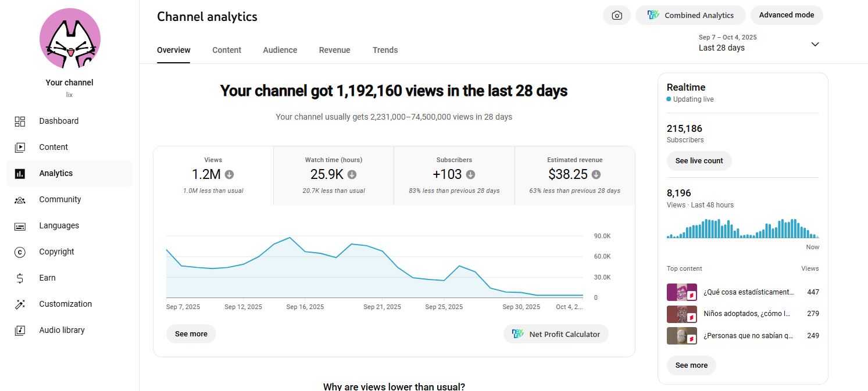Open the Revenue tab
The image size is (868, 391).
[334, 50]
